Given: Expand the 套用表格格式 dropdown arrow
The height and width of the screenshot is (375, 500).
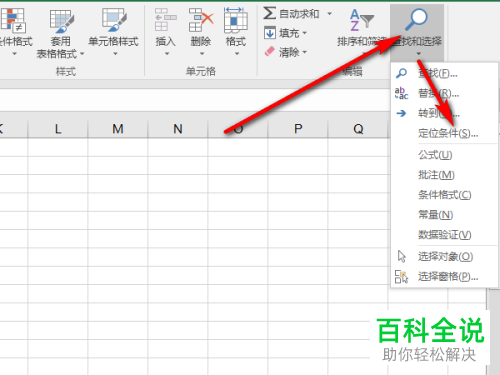Looking at the screenshot, I should tap(82, 54).
